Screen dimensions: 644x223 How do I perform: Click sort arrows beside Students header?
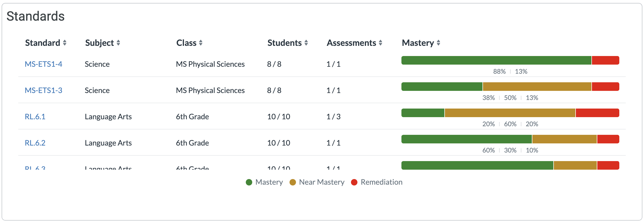click(306, 43)
